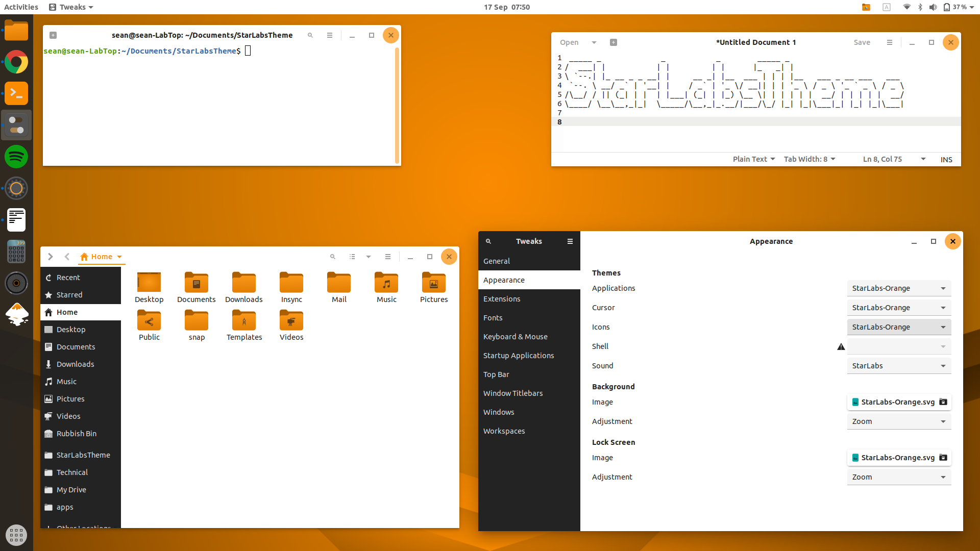The width and height of the screenshot is (980, 551).
Task: Open the Background Adjustment Zoom dropdown
Action: (898, 421)
